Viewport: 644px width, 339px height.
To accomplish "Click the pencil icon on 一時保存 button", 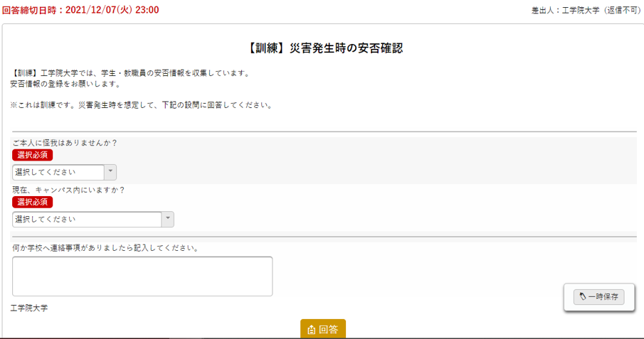I will [583, 297].
